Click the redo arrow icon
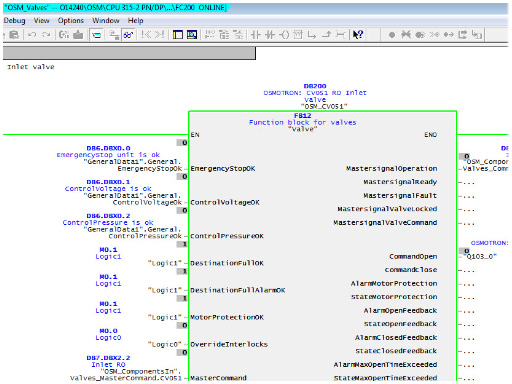The image size is (512, 384). [x=46, y=35]
